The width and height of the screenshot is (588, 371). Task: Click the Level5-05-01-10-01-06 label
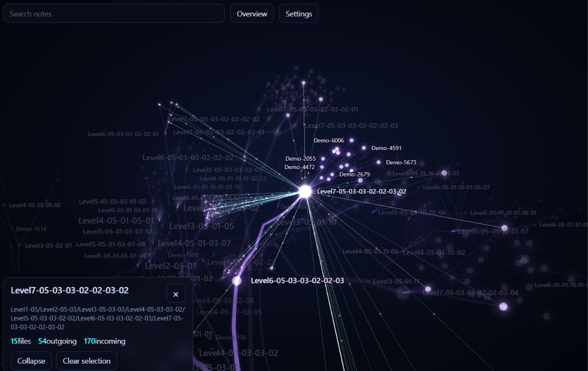coord(412,212)
